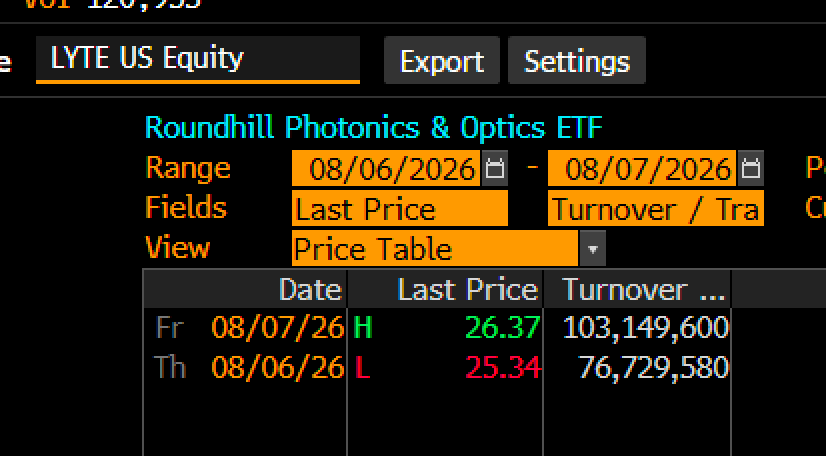
Task: Select the Fr 08/07/26 table row
Action: point(437,328)
